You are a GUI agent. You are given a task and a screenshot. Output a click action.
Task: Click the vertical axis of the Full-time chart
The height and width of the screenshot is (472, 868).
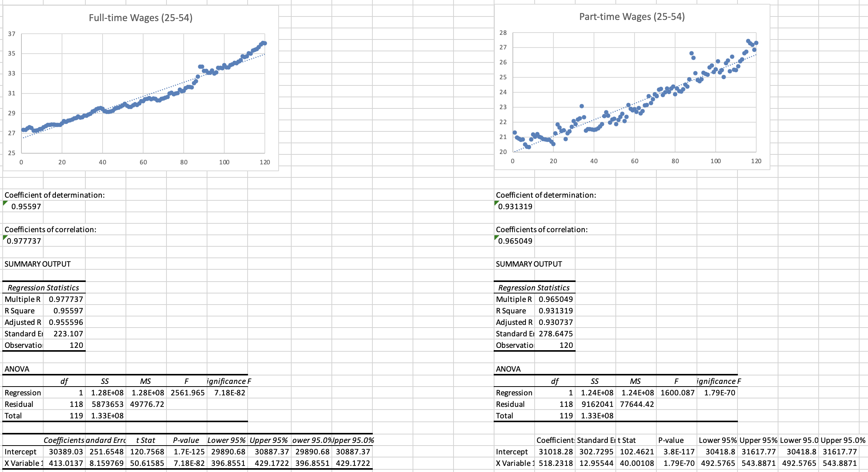11,92
